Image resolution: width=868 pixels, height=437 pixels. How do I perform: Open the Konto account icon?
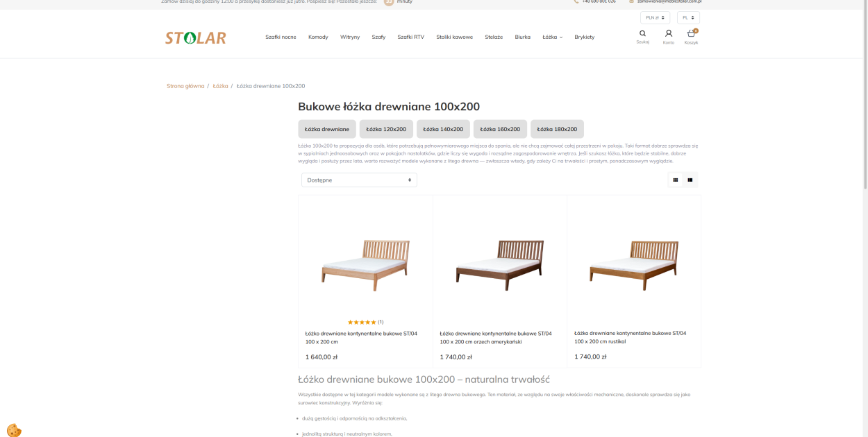tap(668, 33)
